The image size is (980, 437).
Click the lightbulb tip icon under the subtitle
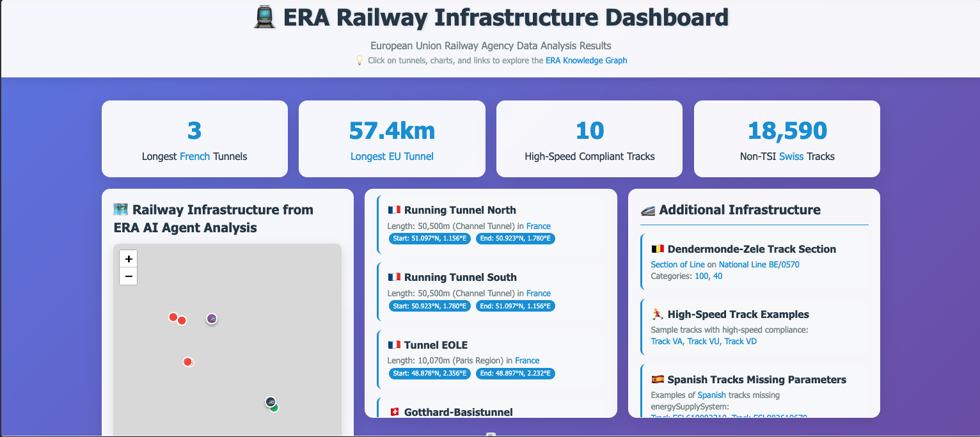(360, 61)
